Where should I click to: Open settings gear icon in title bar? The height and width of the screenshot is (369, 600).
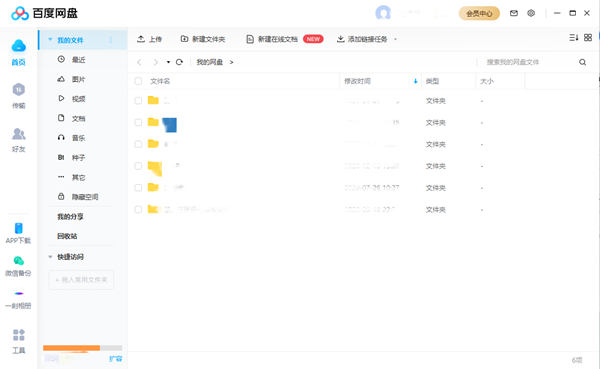point(531,13)
